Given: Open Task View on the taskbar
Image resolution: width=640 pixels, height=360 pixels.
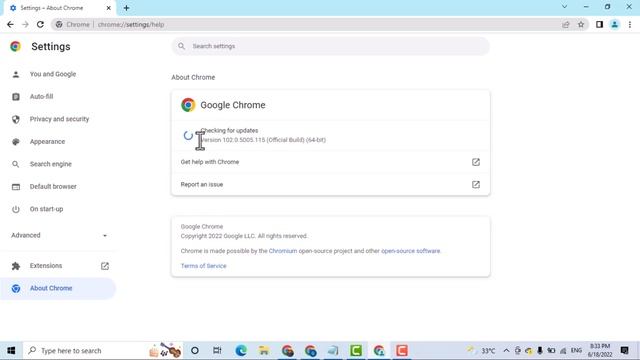Looking at the screenshot, I should 217,351.
